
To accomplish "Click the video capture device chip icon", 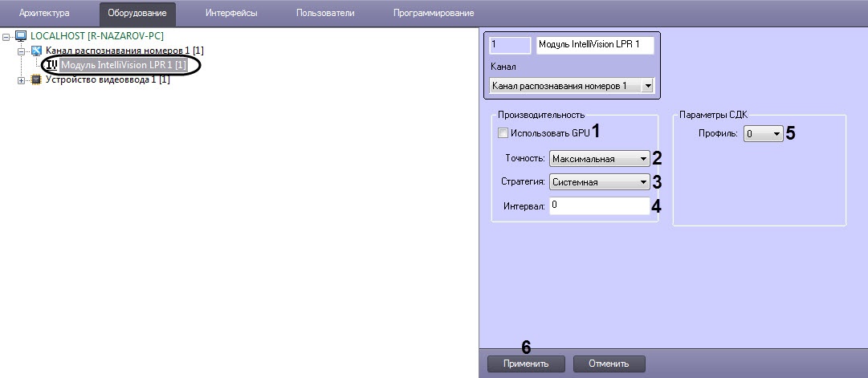I will point(36,79).
